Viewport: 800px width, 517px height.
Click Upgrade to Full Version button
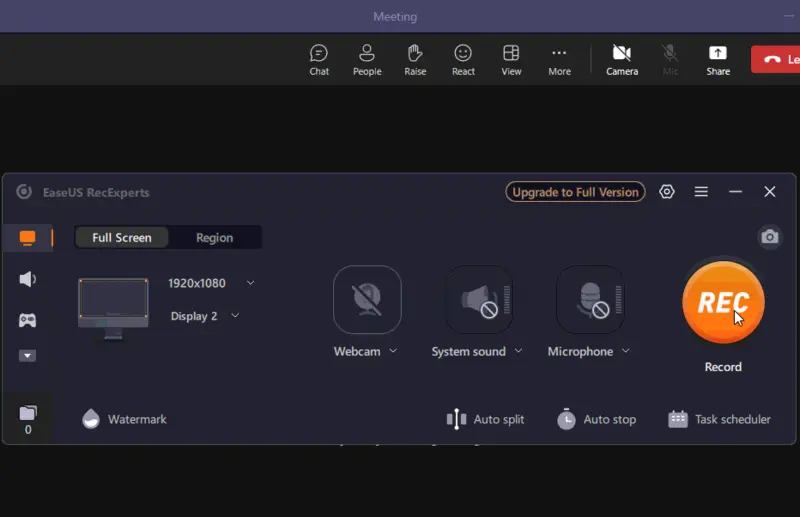[575, 192]
